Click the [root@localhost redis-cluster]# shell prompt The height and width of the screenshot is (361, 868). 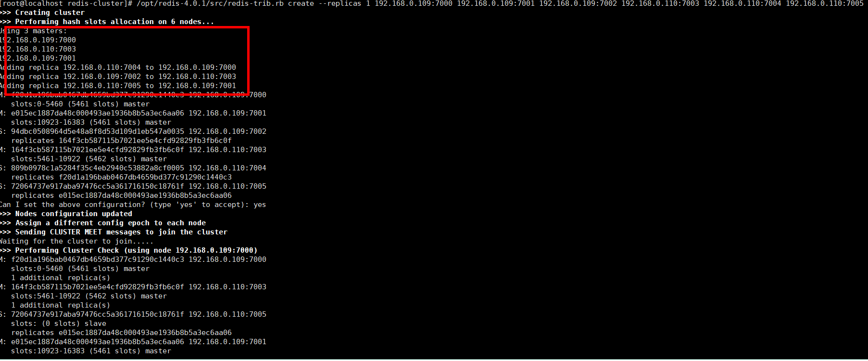(x=66, y=3)
